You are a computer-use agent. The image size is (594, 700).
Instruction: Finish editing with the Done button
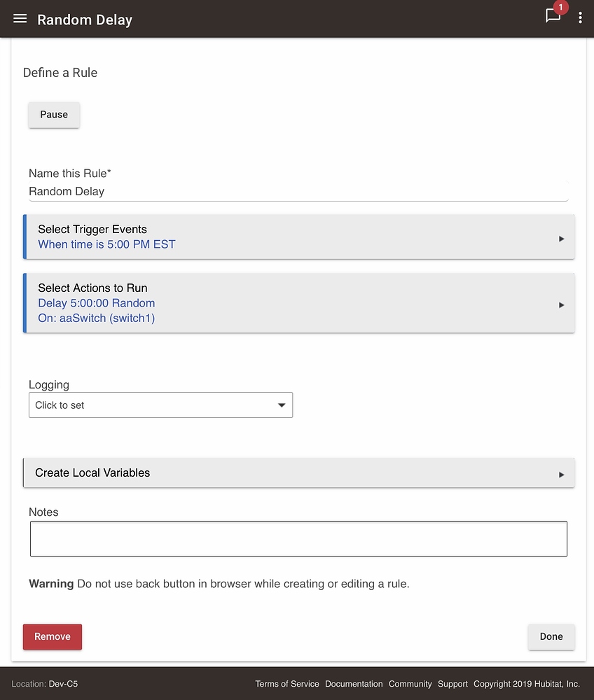point(551,636)
